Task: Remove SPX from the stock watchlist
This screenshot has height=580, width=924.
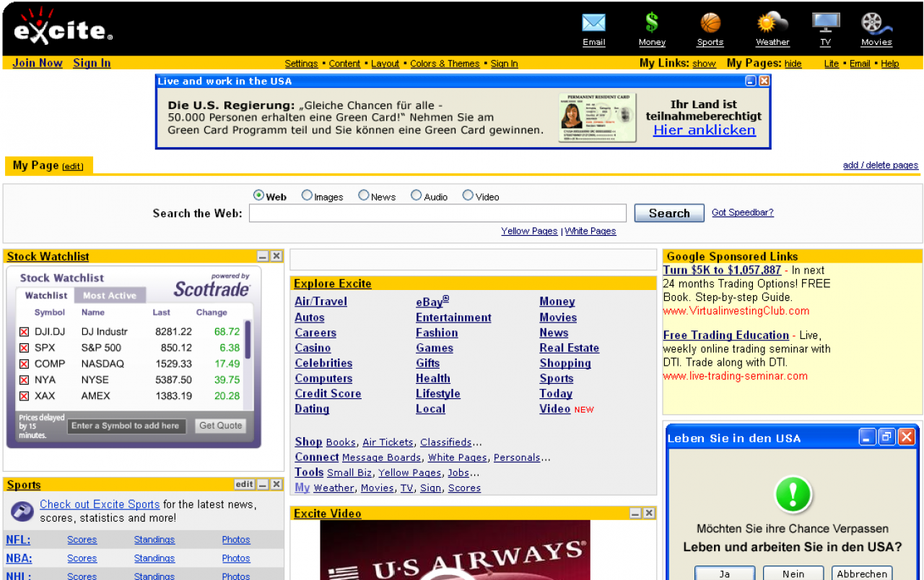Action: 24,348
